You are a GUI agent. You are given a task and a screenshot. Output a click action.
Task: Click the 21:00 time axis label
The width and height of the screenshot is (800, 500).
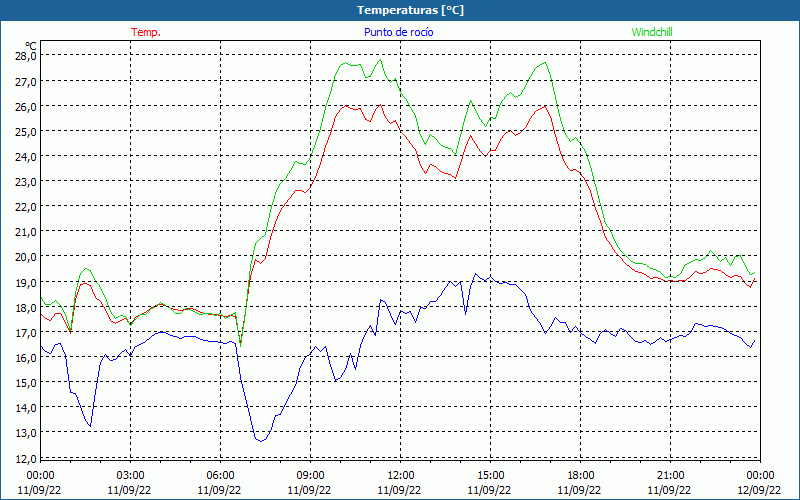pos(670,476)
